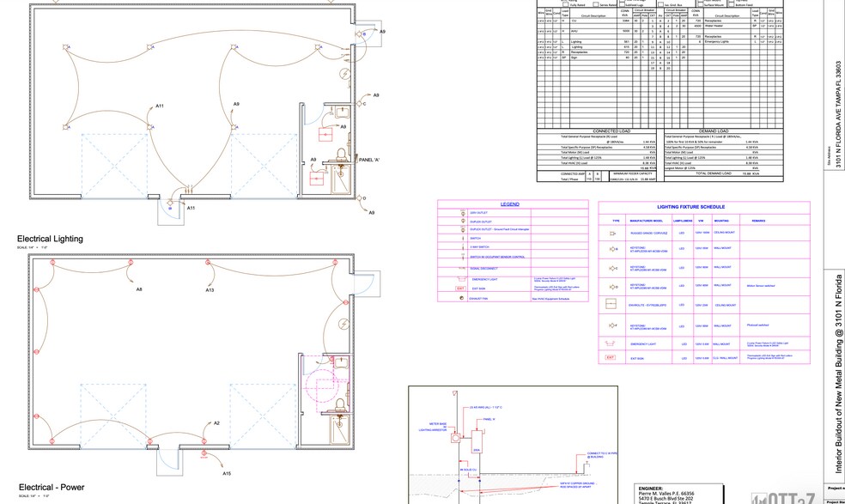
Task: Click the A15 circuit tag on the power plan
Action: (227, 473)
